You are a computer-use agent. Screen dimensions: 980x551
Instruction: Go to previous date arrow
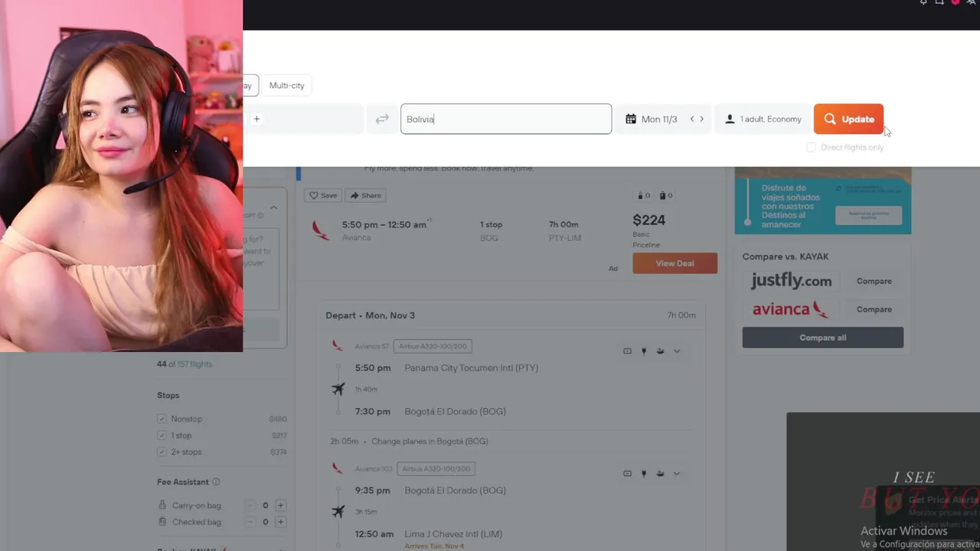coord(692,119)
